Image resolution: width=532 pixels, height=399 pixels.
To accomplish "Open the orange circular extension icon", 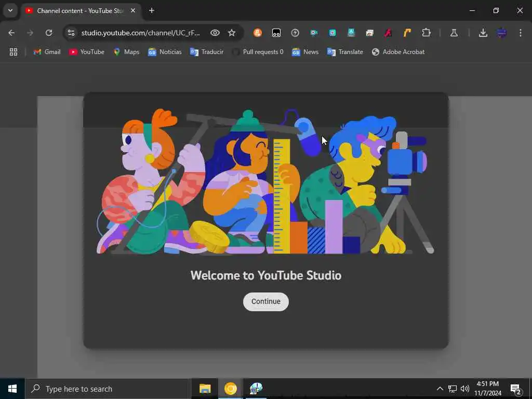I will click(x=258, y=33).
